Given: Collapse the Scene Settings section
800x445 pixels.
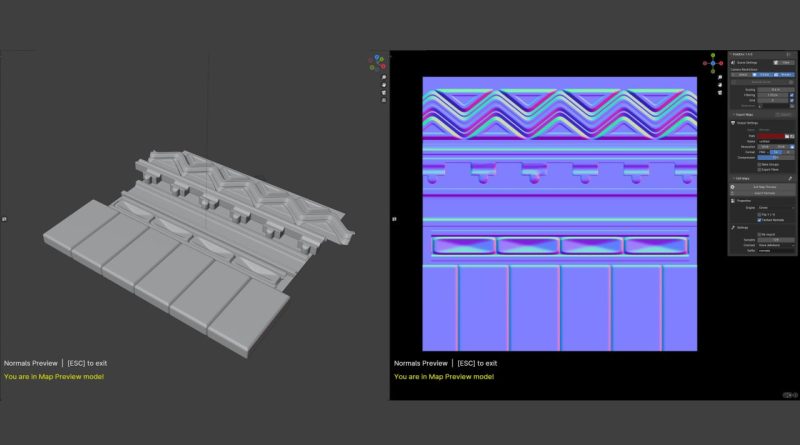Looking at the screenshot, I should (x=733, y=61).
